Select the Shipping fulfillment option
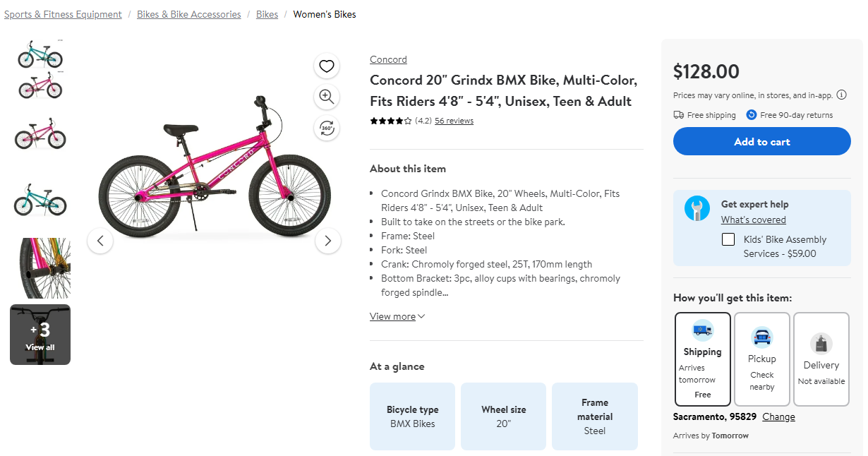This screenshot has height=456, width=868. click(702, 359)
